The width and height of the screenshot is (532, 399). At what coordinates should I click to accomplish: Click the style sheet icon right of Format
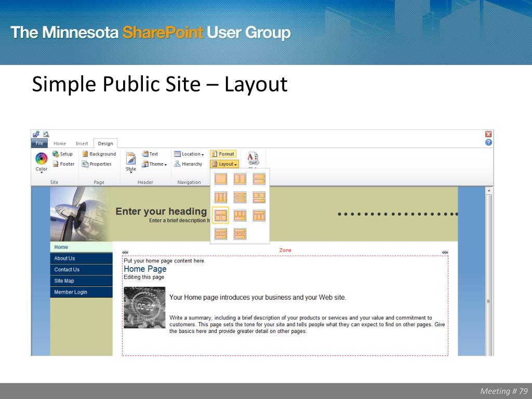(x=253, y=158)
